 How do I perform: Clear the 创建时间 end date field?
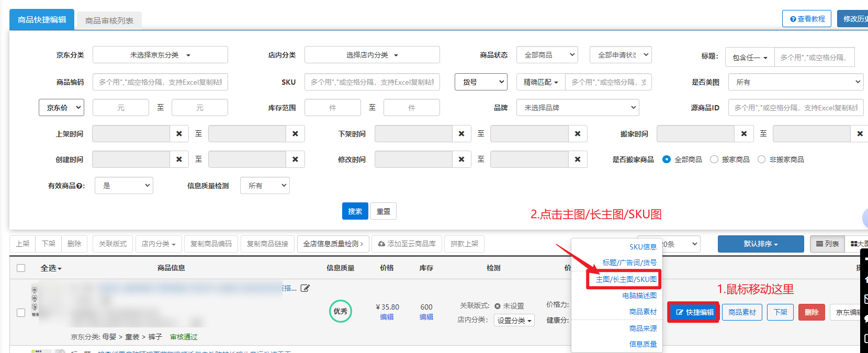[295, 160]
